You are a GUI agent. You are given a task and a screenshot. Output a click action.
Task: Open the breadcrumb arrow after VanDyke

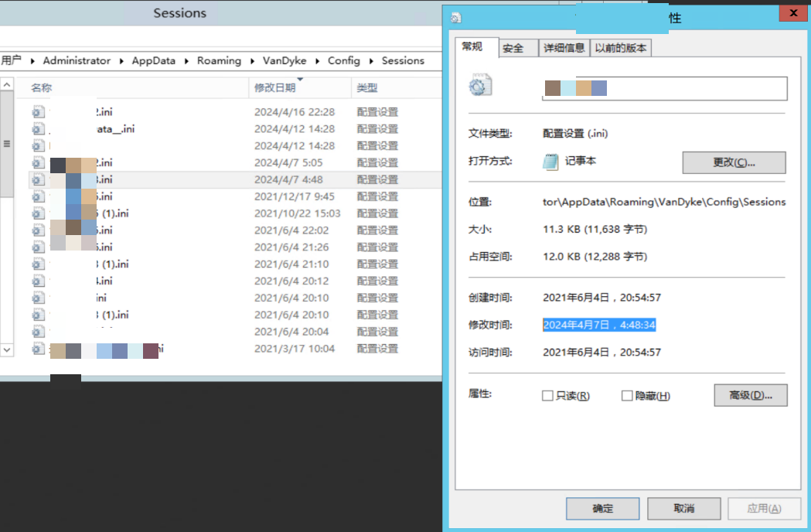(317, 60)
